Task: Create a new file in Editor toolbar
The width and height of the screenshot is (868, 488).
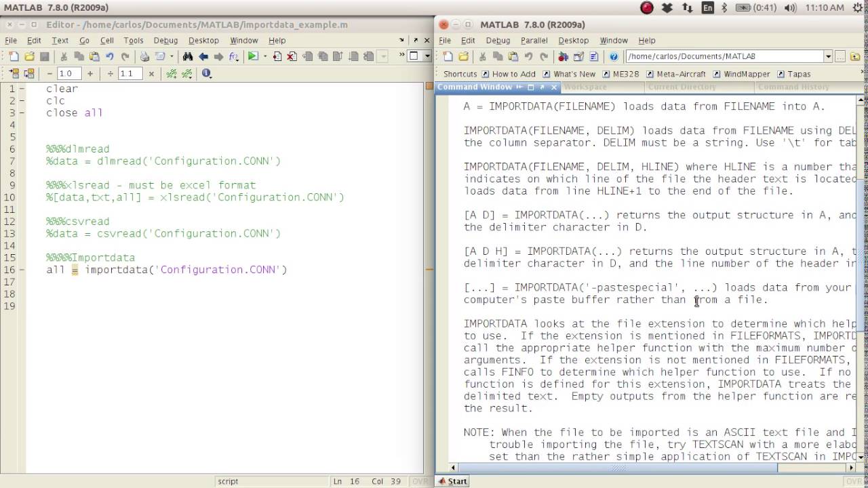Action: tap(14, 56)
